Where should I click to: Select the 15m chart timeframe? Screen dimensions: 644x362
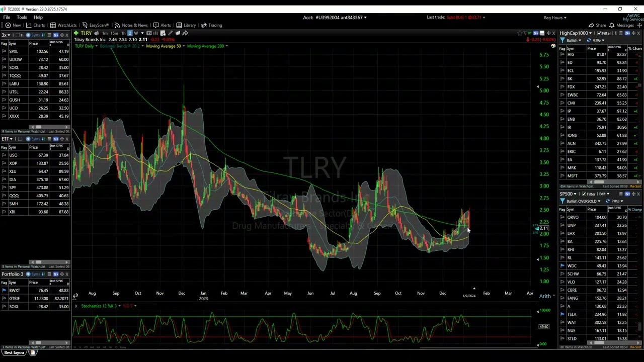point(114,33)
